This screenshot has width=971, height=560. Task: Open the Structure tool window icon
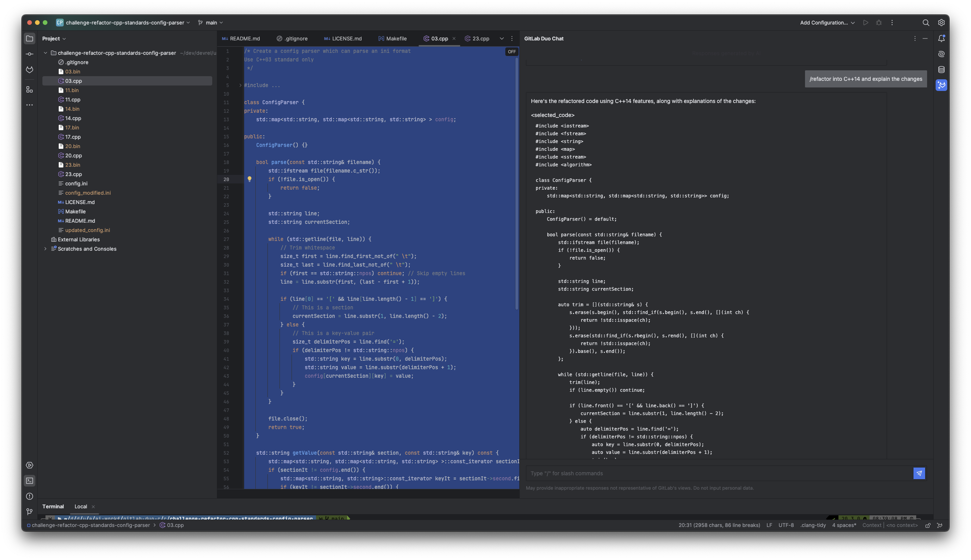click(x=30, y=89)
